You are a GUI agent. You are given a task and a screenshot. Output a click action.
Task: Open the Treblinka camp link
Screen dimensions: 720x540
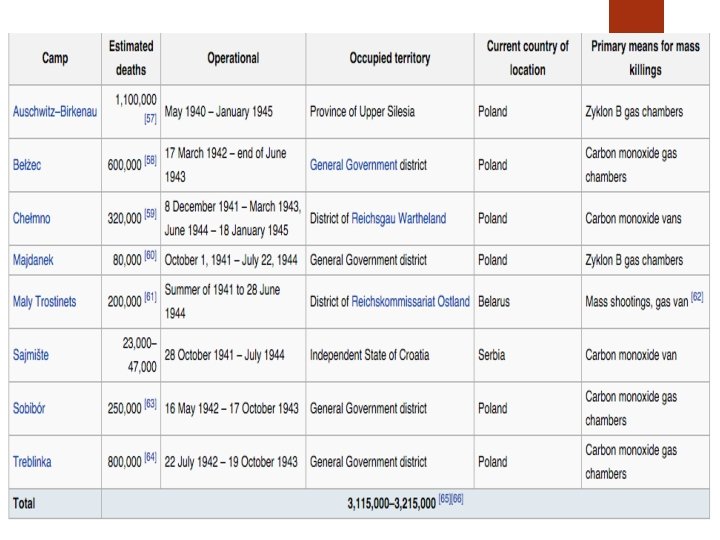pos(34,462)
